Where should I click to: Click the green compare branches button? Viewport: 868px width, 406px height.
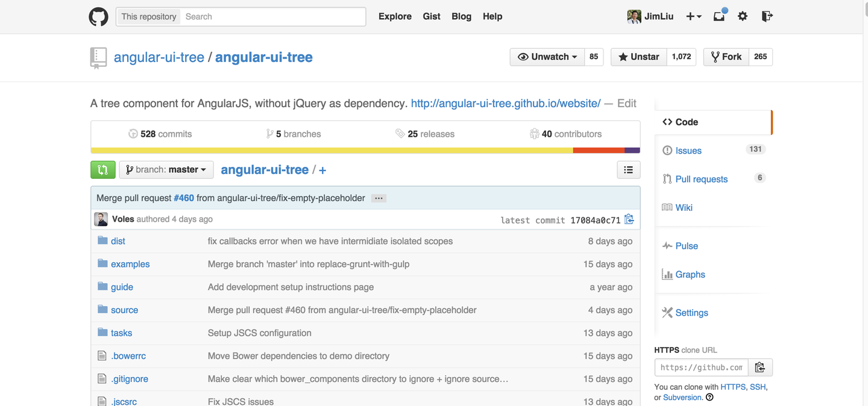[x=102, y=170]
